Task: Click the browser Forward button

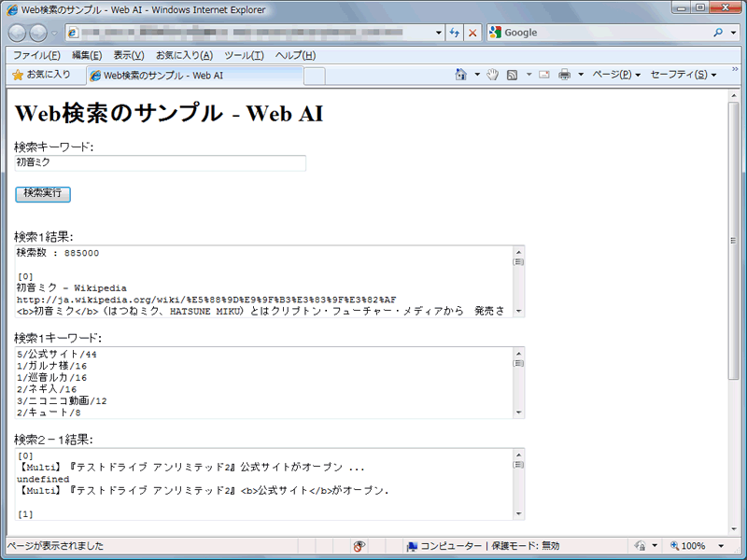Action: pyautogui.click(x=38, y=33)
